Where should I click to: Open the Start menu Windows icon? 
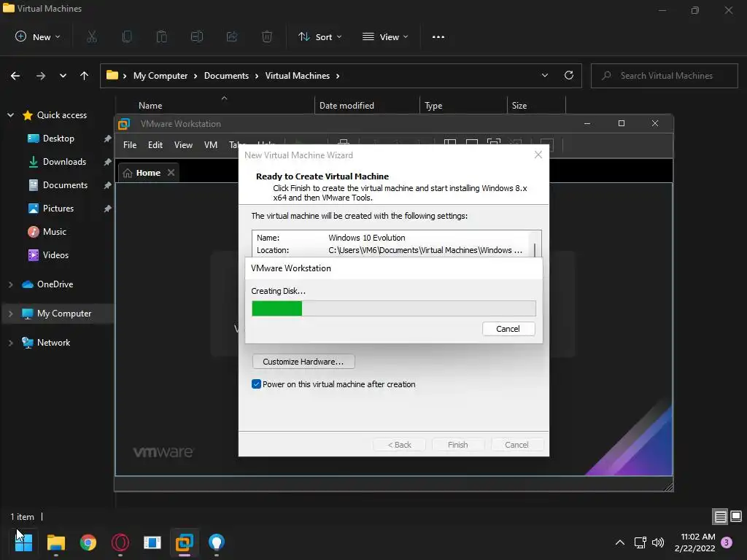pyautogui.click(x=23, y=542)
